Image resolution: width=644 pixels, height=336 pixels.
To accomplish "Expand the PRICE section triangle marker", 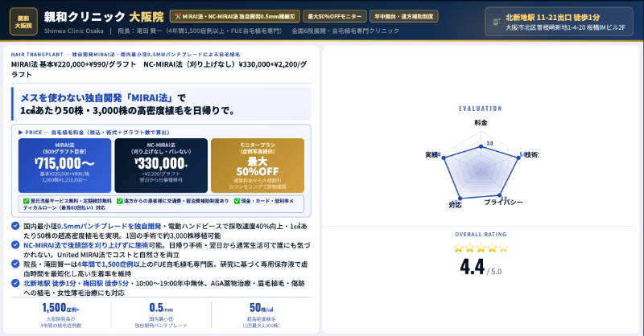I will 22,131.
